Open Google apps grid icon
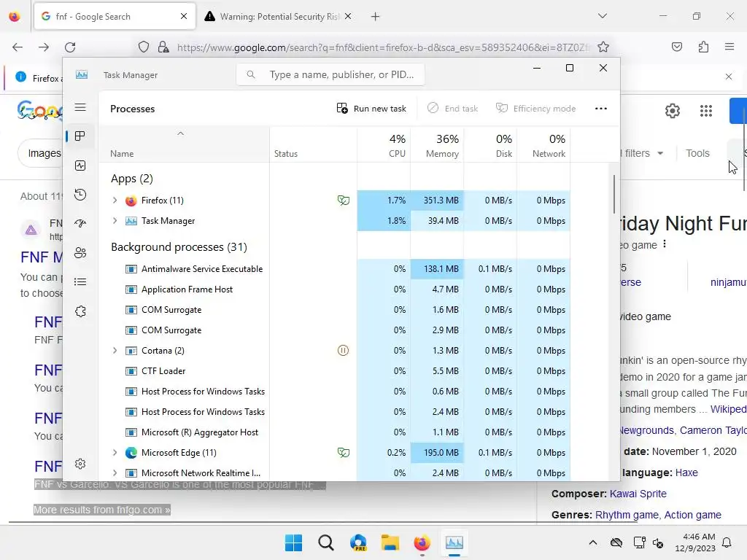The width and height of the screenshot is (747, 560). click(706, 111)
